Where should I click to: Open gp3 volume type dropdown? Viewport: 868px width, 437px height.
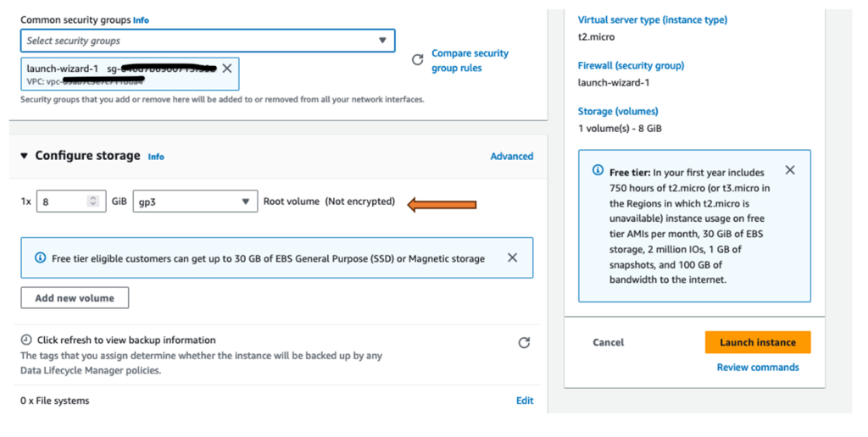[195, 202]
